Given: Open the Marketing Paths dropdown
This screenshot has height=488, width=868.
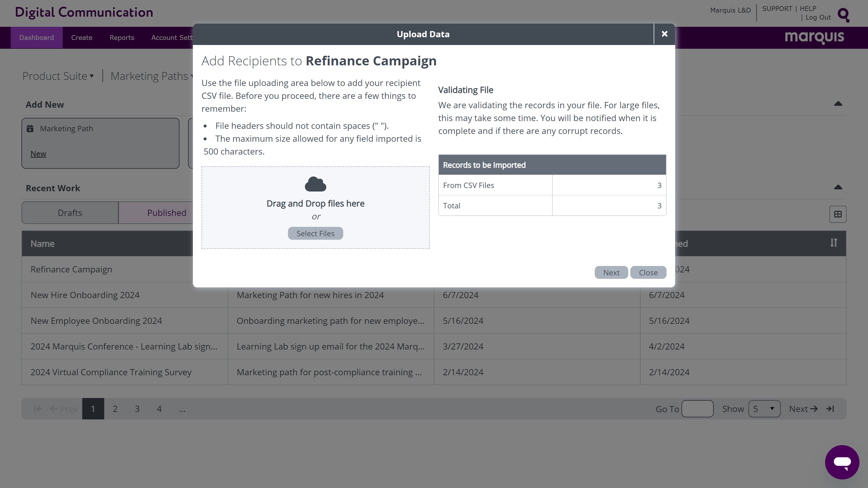Looking at the screenshot, I should (x=152, y=76).
